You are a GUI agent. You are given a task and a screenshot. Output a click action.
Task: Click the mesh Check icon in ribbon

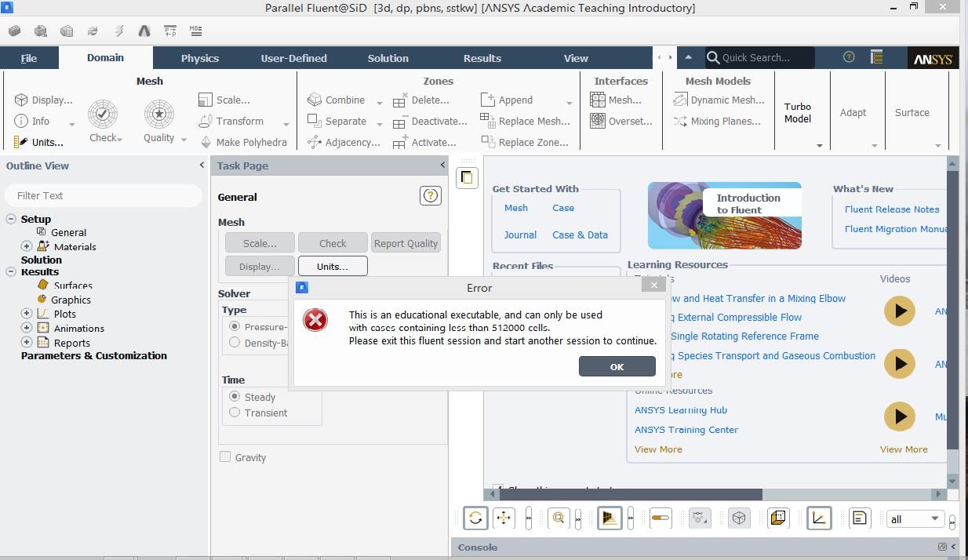coord(103,115)
